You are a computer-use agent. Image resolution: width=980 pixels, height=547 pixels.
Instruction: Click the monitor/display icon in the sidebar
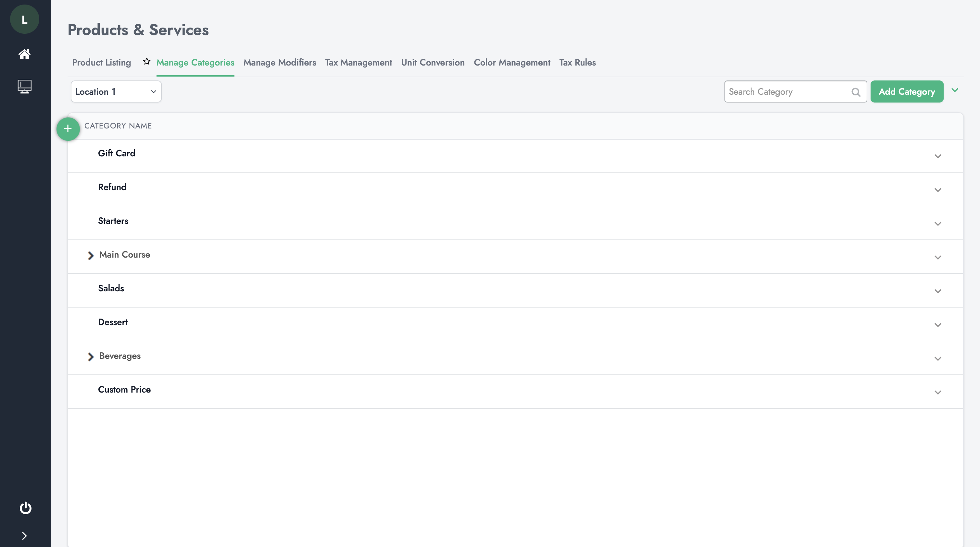tap(25, 86)
